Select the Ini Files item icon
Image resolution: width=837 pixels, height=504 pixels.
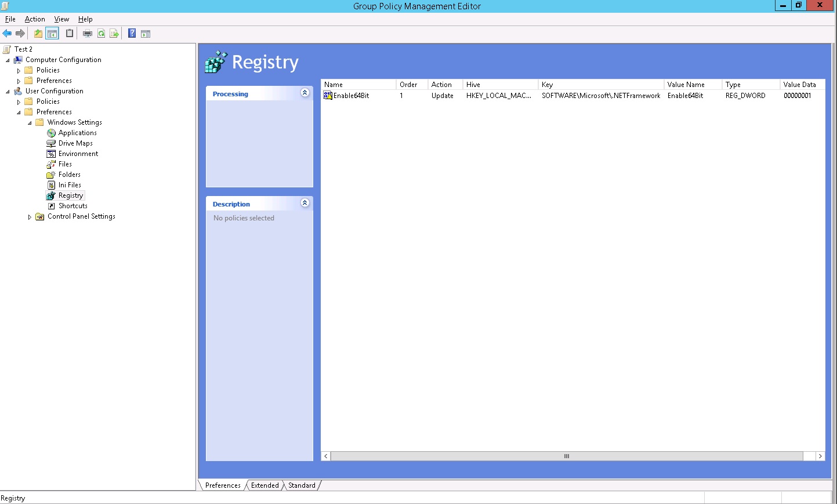52,184
